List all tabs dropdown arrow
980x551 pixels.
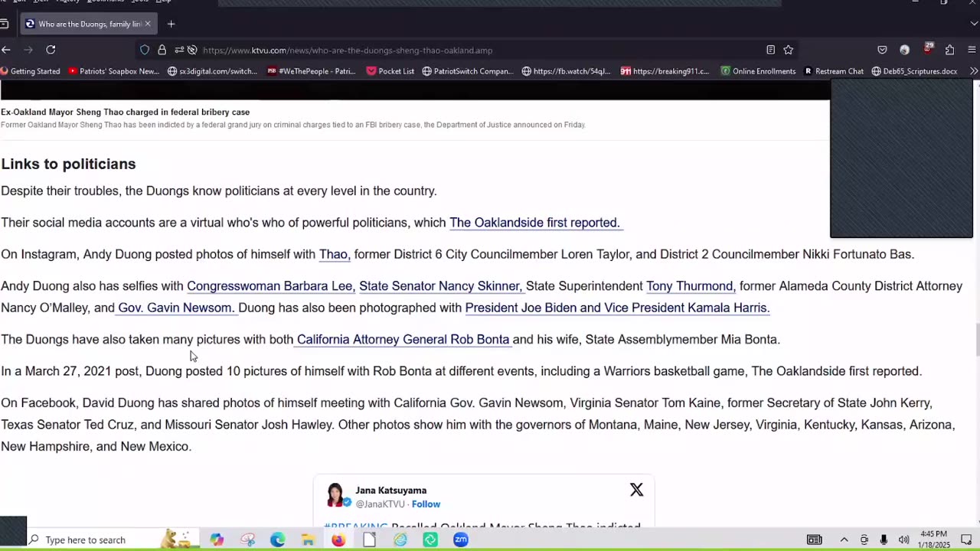click(973, 24)
